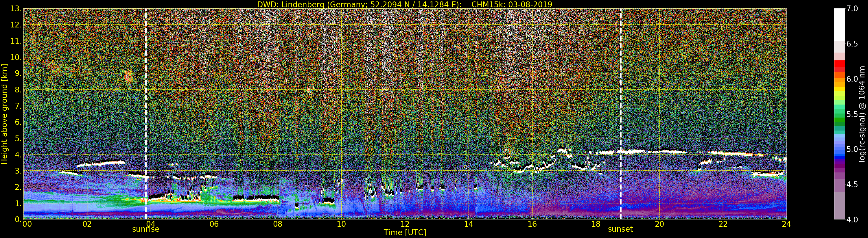Click the '20' time axis tick label
Screen dimensions: 868x238
[x=659, y=224]
